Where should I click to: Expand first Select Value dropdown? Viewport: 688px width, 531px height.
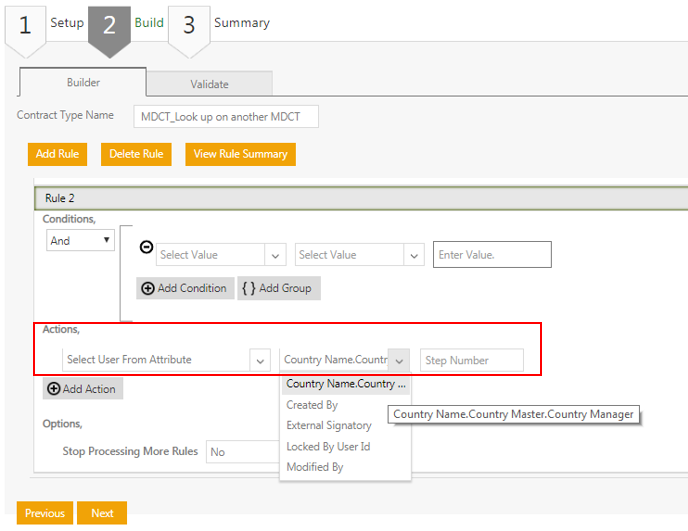pyautogui.click(x=276, y=255)
